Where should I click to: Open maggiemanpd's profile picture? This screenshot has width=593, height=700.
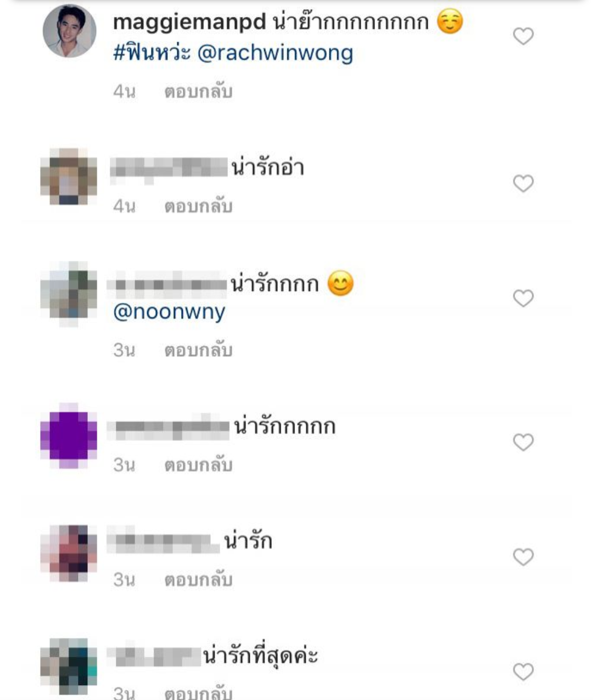[x=70, y=31]
